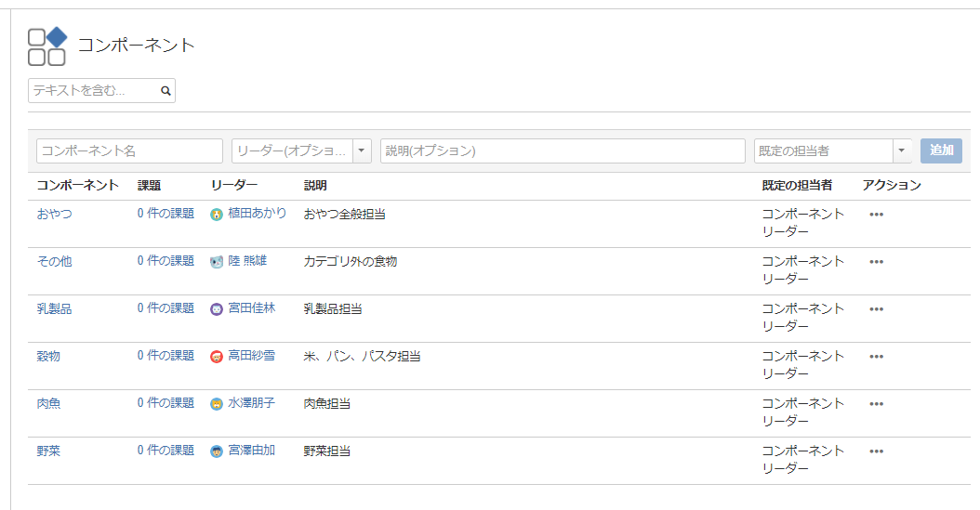
Task: Click 宮田佳林 avatar icon
Action: (x=217, y=309)
